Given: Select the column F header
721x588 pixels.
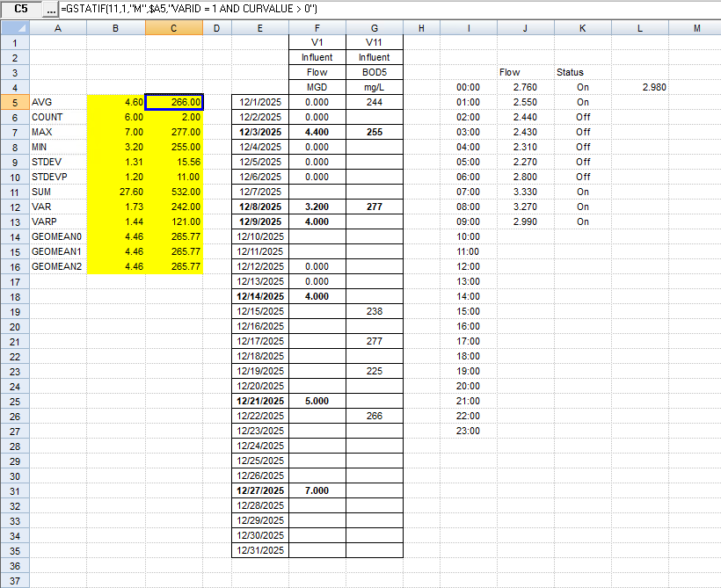Looking at the screenshot, I should pyautogui.click(x=317, y=28).
